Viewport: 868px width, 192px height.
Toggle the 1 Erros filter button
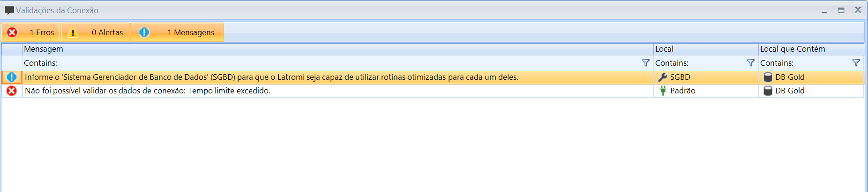pos(31,32)
